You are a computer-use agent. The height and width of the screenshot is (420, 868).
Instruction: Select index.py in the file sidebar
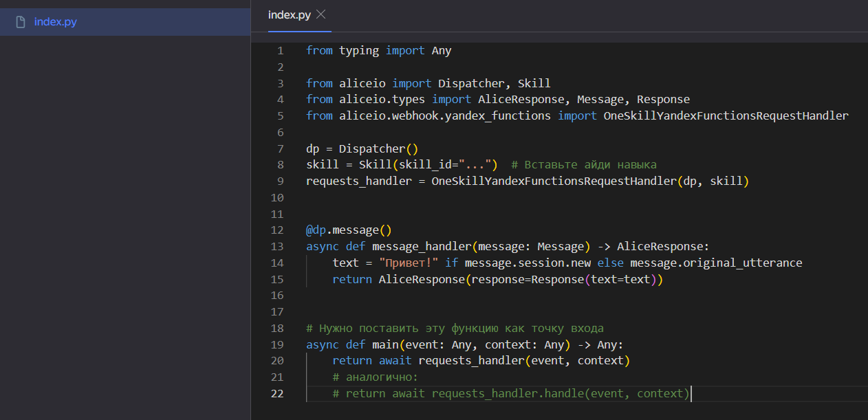124,22
